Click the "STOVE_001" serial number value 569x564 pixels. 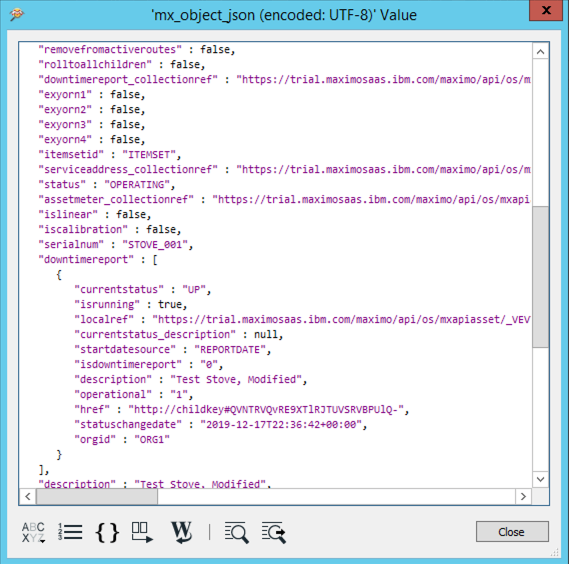(x=155, y=245)
